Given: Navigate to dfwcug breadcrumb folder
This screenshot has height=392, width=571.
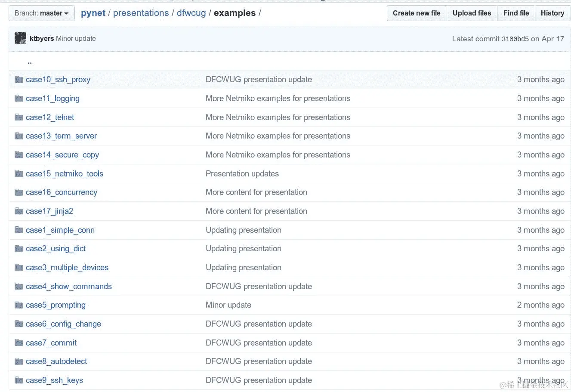Looking at the screenshot, I should [x=191, y=13].
